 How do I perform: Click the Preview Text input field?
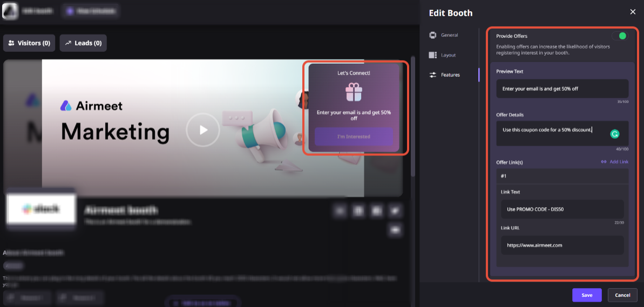click(562, 88)
